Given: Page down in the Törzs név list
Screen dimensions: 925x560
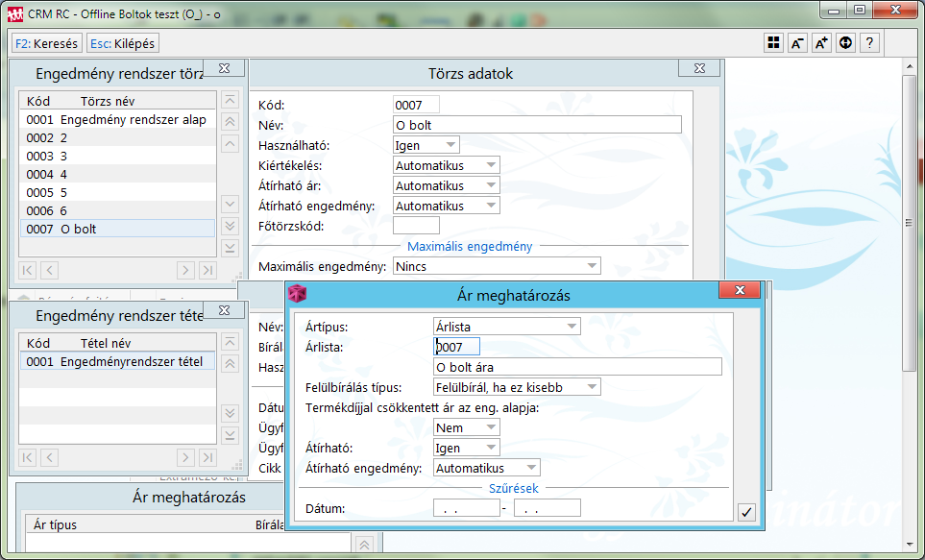Looking at the screenshot, I should [x=231, y=226].
